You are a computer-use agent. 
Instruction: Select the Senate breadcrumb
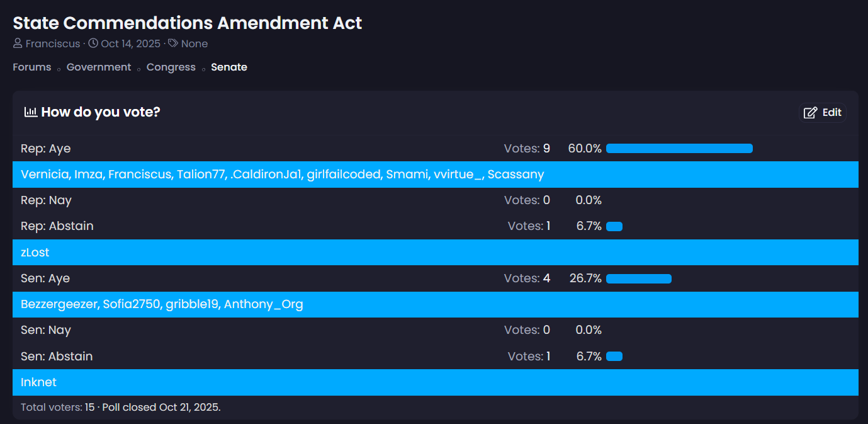(229, 67)
